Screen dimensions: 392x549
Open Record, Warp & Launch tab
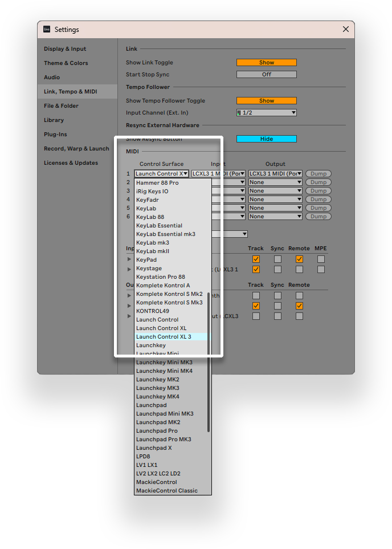coord(76,148)
